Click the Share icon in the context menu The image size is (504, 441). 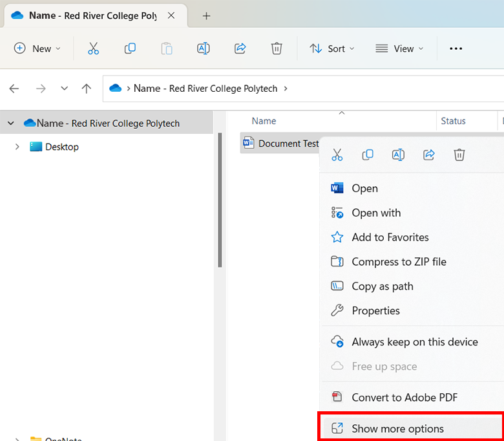428,155
